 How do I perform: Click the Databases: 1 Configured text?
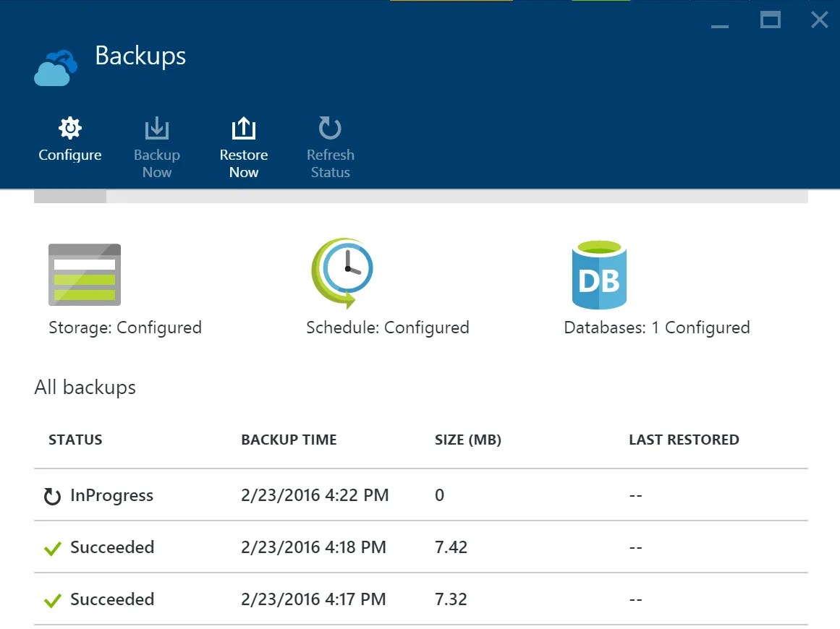point(657,328)
